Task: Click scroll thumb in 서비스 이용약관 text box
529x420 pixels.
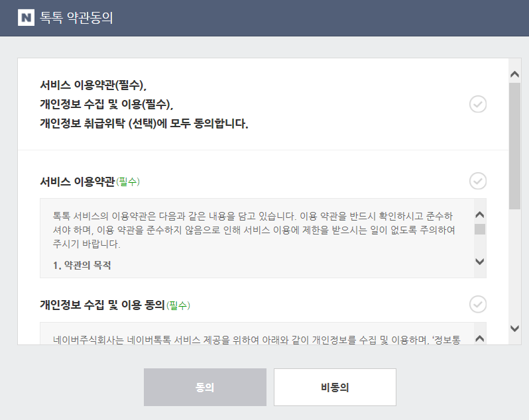Action: tap(480, 229)
